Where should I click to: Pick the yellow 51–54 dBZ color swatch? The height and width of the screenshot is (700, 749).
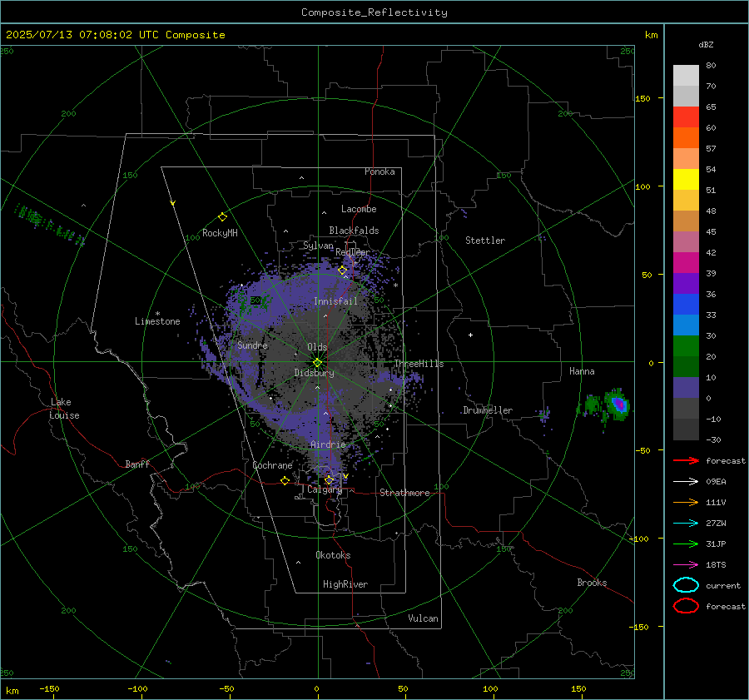pyautogui.click(x=686, y=180)
